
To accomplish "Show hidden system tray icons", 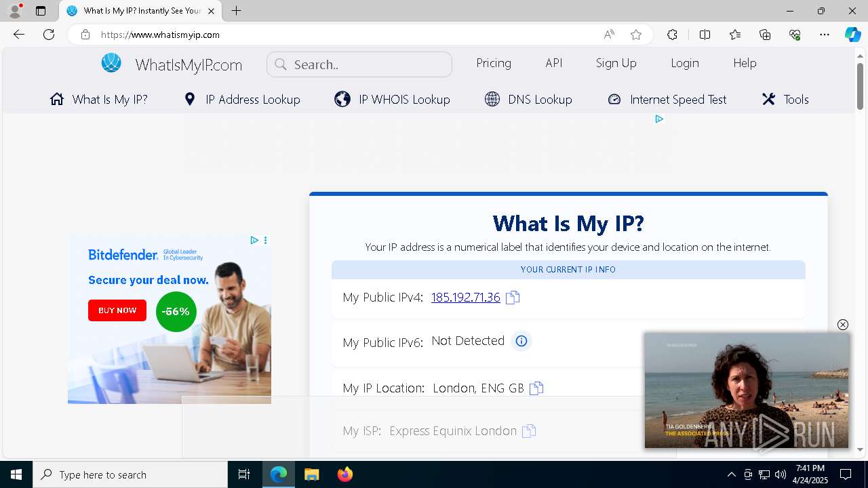I will pos(731,474).
